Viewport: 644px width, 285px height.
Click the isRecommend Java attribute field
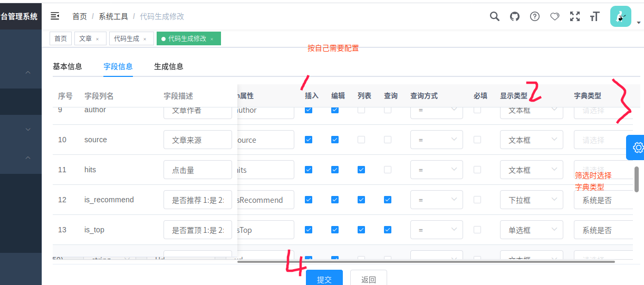tap(266, 200)
